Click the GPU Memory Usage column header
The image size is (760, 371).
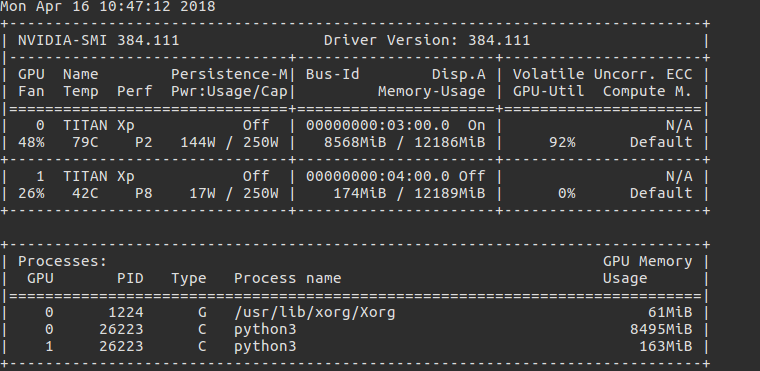click(x=648, y=270)
